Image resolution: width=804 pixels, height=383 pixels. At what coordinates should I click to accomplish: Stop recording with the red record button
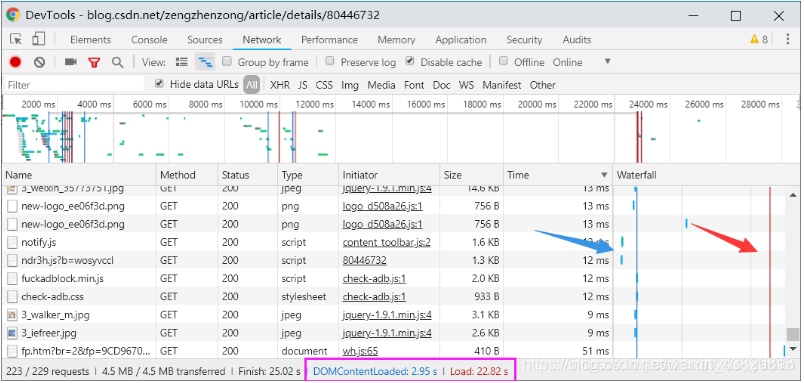(15, 62)
